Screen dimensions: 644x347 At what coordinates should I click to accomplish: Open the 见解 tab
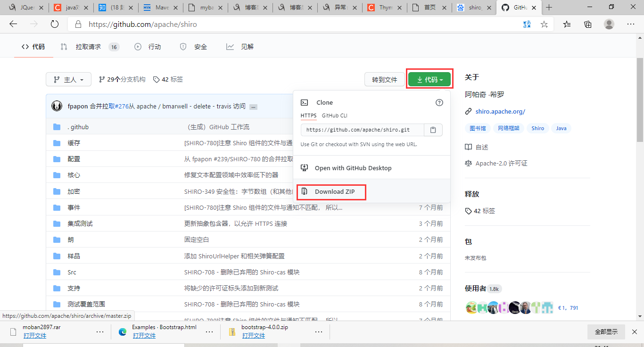coord(240,47)
